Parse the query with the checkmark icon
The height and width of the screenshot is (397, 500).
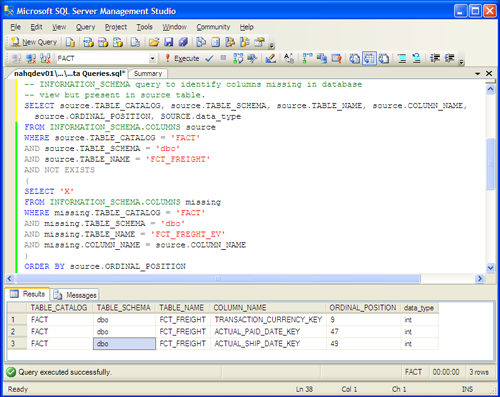click(x=209, y=59)
